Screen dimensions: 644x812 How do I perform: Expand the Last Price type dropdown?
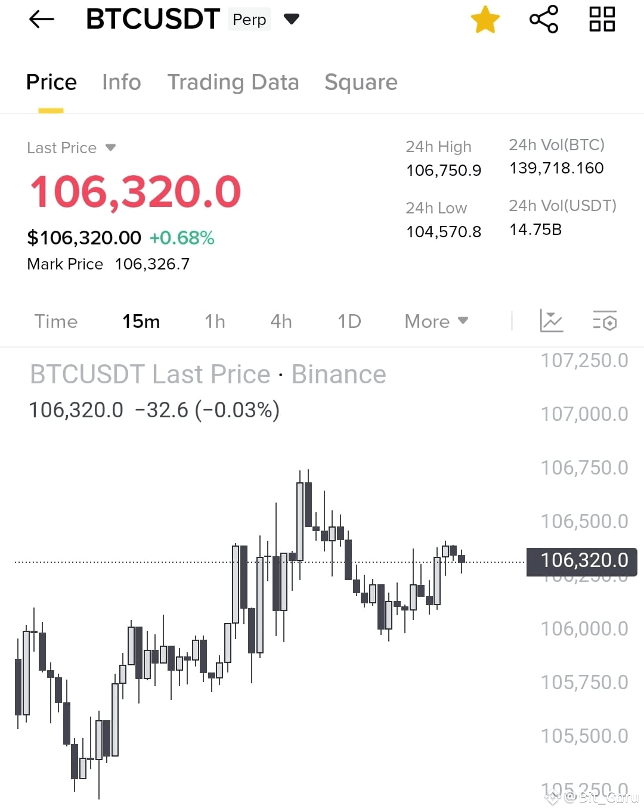click(110, 147)
